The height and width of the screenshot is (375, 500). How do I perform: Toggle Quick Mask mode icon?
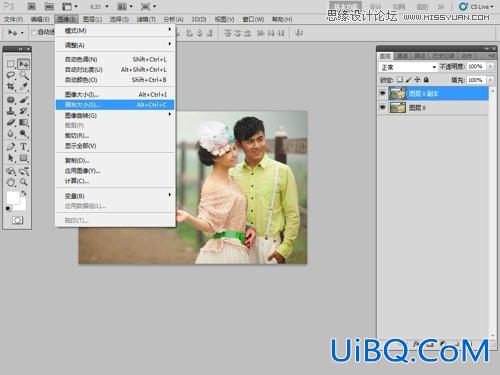tap(17, 220)
